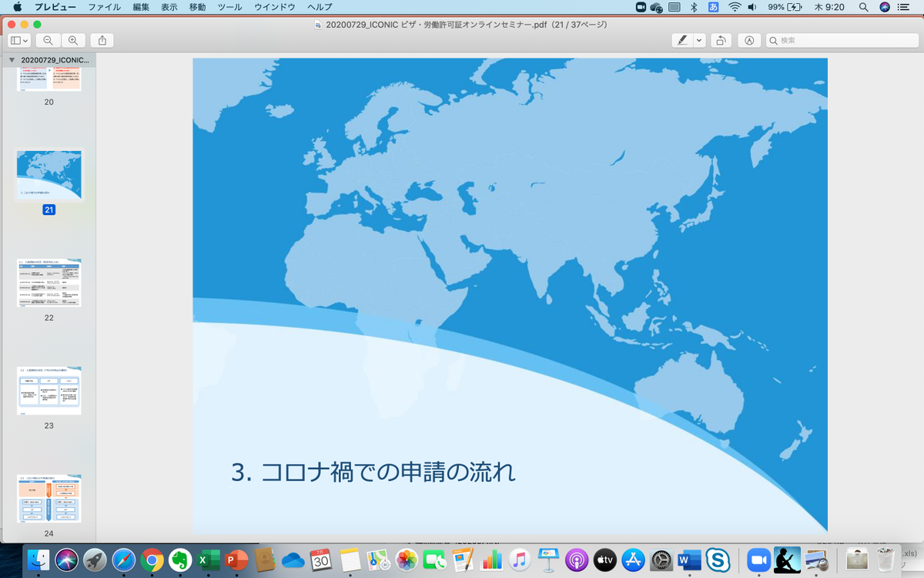The image size is (924, 578).
Task: Select page 21 thumbnail in sidebar
Action: pyautogui.click(x=49, y=176)
